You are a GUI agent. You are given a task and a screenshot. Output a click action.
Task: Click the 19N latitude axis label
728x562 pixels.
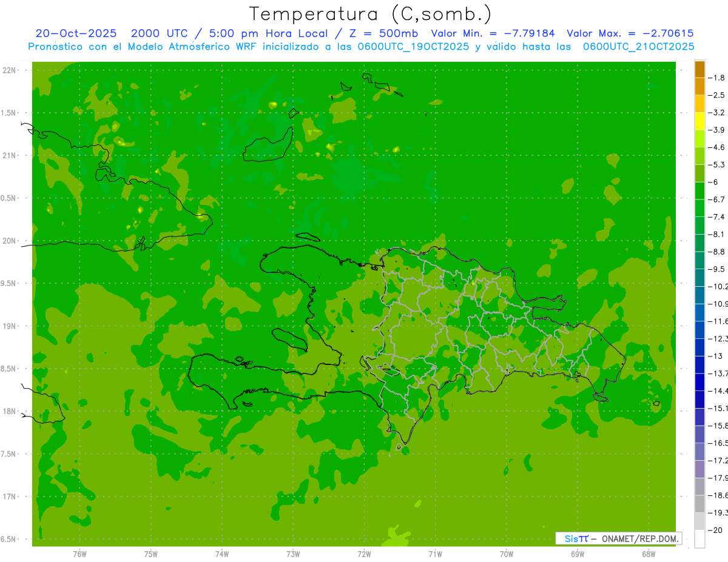[x=10, y=326]
